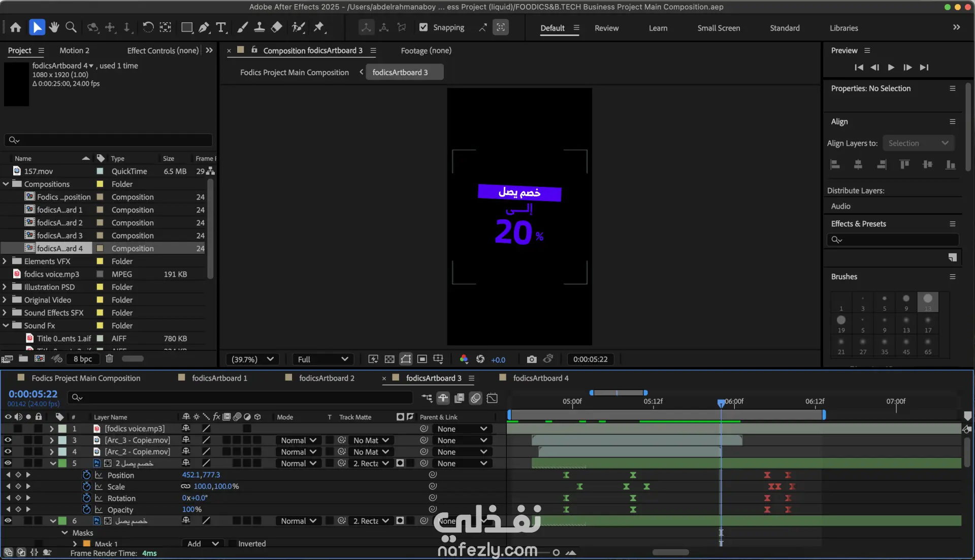This screenshot has width=975, height=560.
Task: Click the 8 bpc color depth button
Action: [82, 358]
